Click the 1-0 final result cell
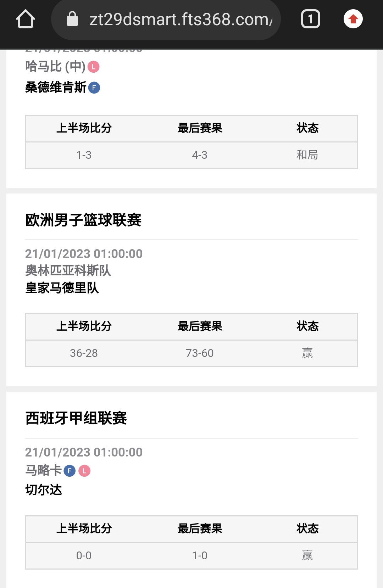The width and height of the screenshot is (383, 588). click(200, 555)
